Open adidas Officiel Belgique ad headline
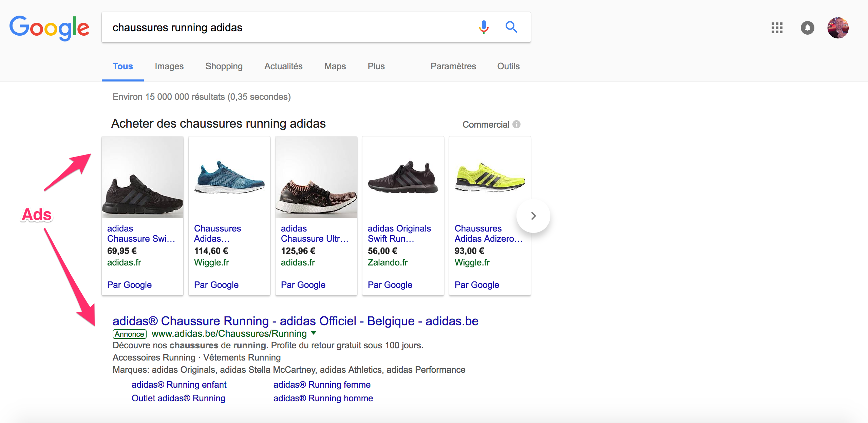Image resolution: width=868 pixels, height=423 pixels. 295,321
